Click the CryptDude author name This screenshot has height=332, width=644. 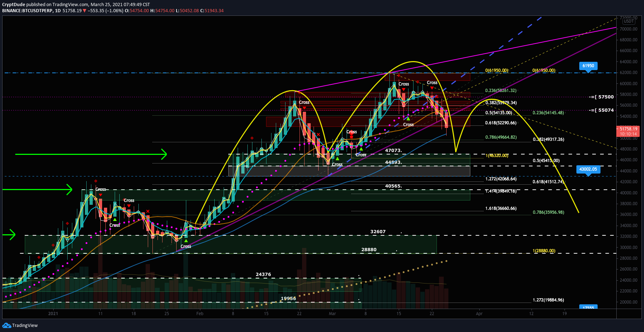point(14,5)
